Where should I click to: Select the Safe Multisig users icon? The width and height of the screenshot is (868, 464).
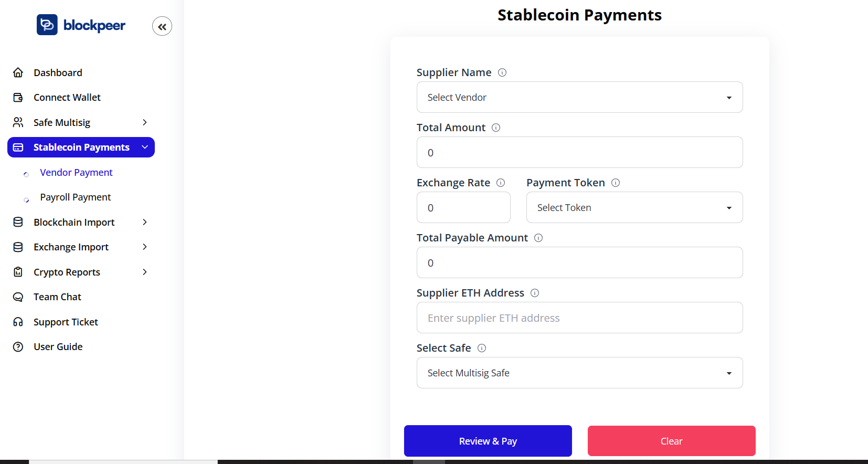tap(18, 122)
